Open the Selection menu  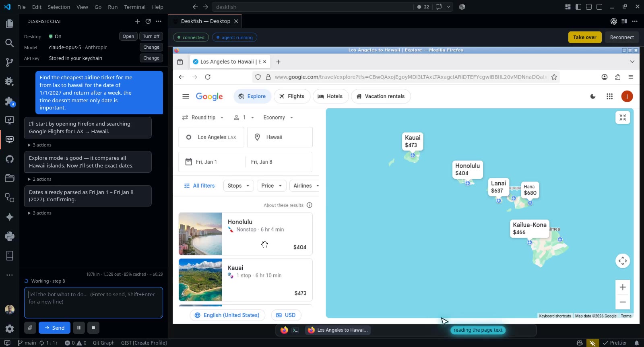click(59, 7)
